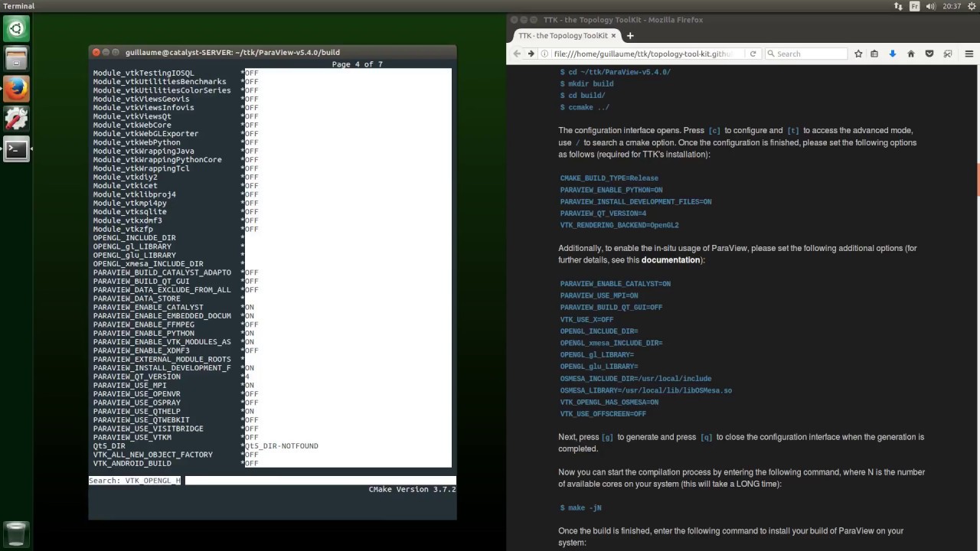This screenshot has width=980, height=551.
Task: Close the TTK - the Topology ToolKit tab
Action: click(x=615, y=35)
